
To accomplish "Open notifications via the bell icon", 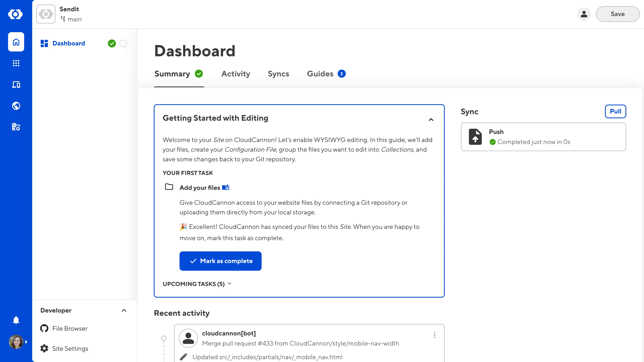I will pyautogui.click(x=16, y=320).
